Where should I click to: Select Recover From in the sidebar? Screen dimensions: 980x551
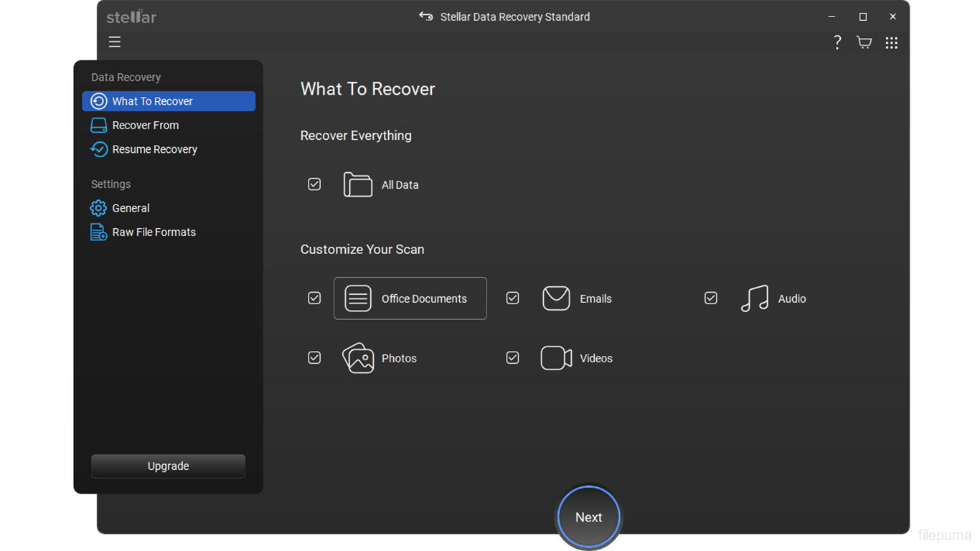point(145,126)
